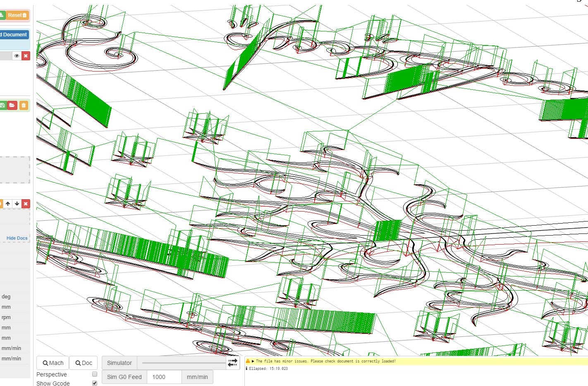Image resolution: width=588 pixels, height=386 pixels.
Task: Move the operation down with the arrow
Action: [x=17, y=204]
